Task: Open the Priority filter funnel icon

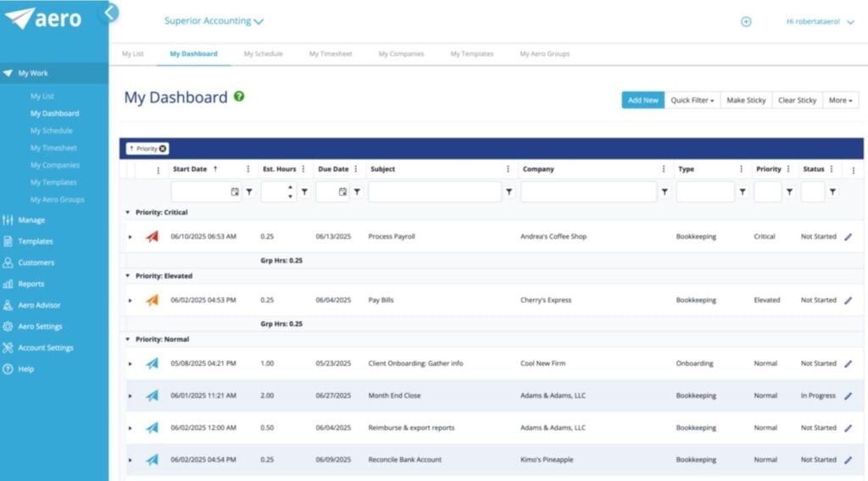Action: pyautogui.click(x=789, y=192)
